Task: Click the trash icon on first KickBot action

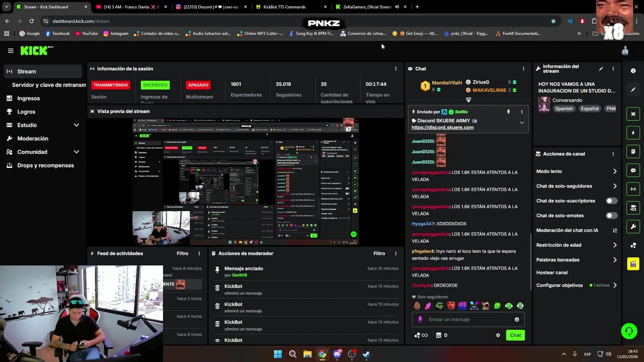Action: click(217, 288)
